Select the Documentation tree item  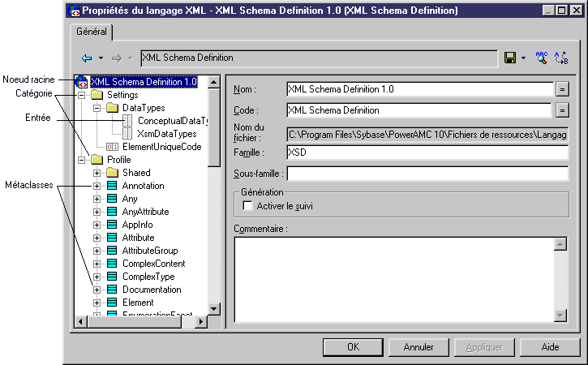[x=152, y=290]
